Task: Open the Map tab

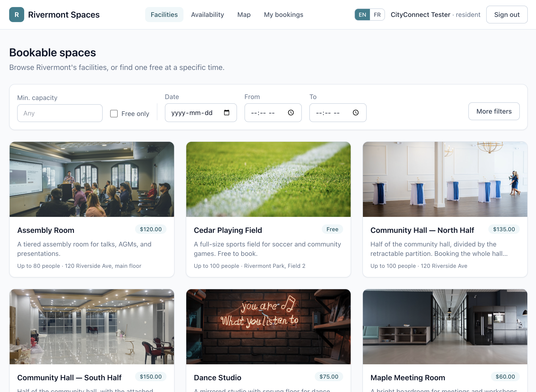Action: pyautogui.click(x=244, y=15)
